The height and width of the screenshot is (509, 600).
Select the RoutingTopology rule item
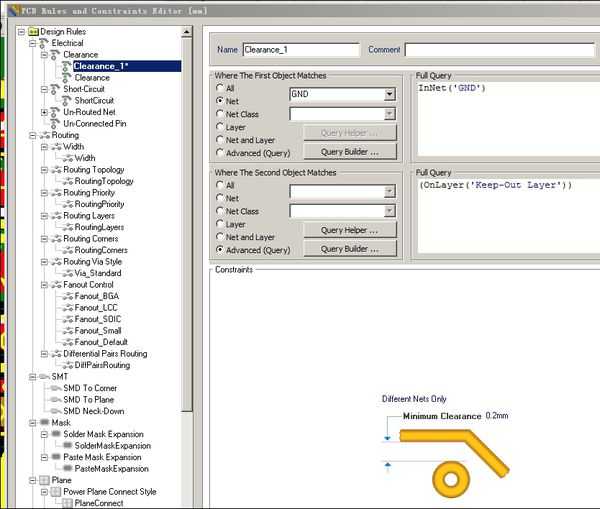(104, 181)
